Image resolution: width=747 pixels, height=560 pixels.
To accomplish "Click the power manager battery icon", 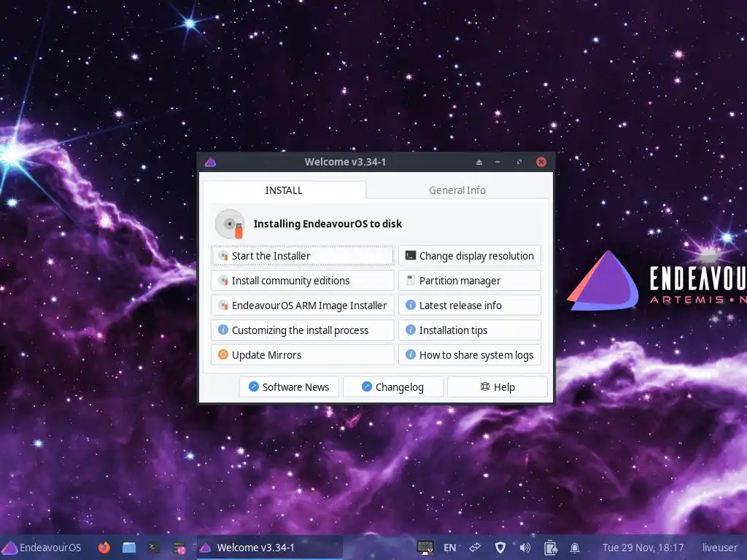I will tap(550, 548).
